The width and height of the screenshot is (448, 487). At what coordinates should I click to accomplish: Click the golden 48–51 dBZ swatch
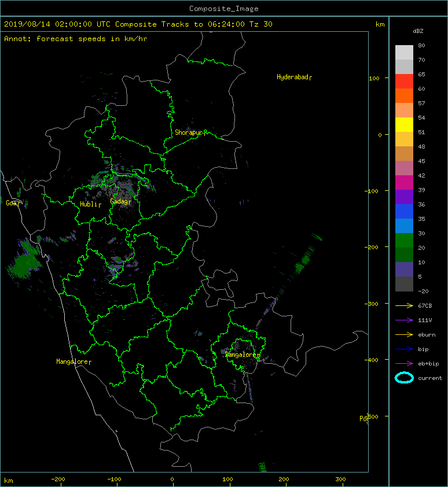click(x=404, y=139)
